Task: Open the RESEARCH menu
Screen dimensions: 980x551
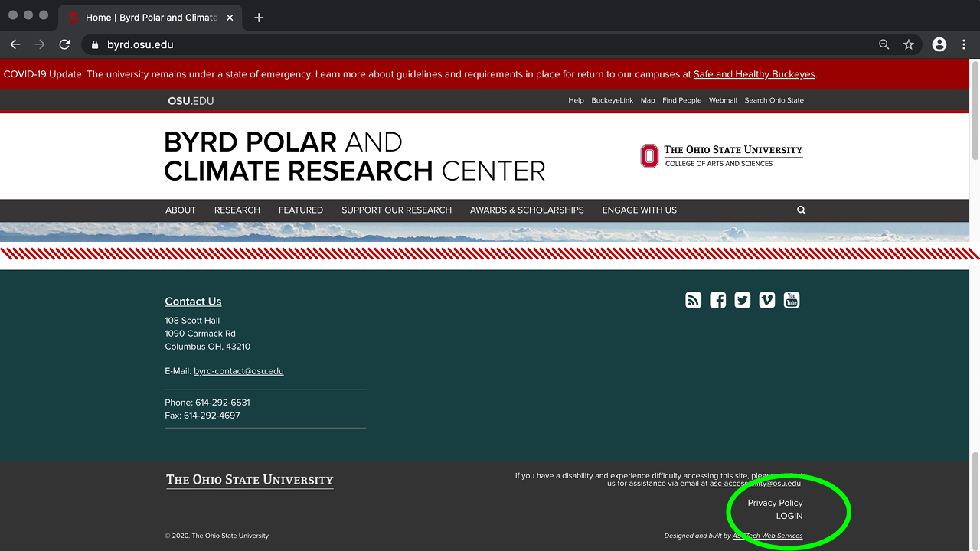Action: [237, 210]
